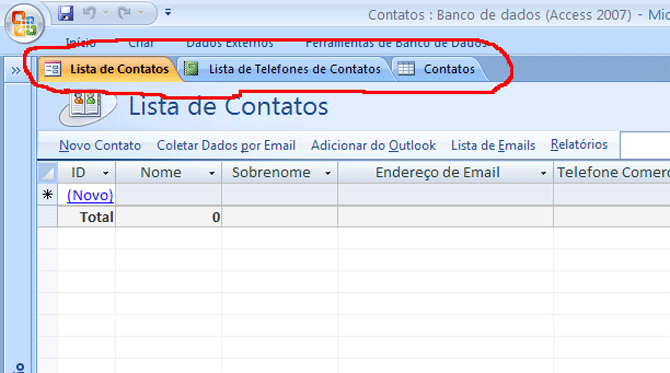670x373 pixels.
Task: Open the Dados Externos ribbon tab
Action: [229, 43]
